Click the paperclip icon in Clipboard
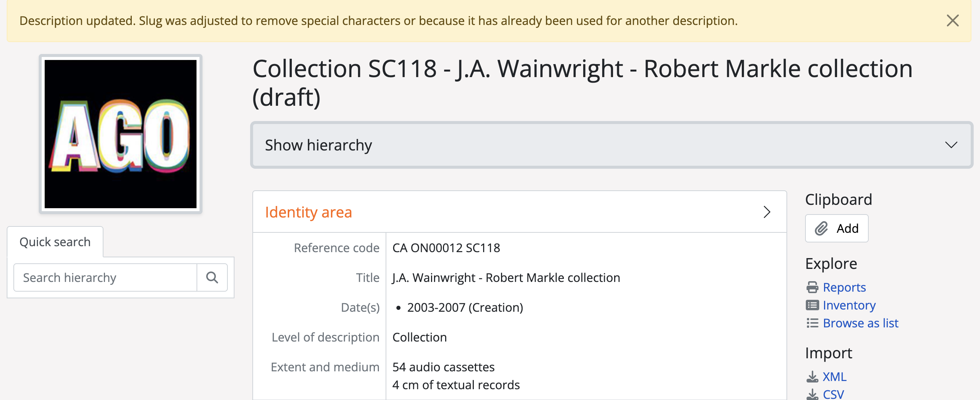This screenshot has width=980, height=400. tap(821, 228)
